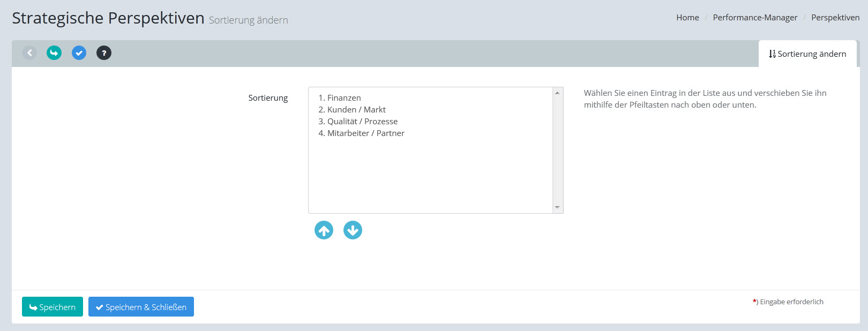Click Speichern & Schließen button
The height and width of the screenshot is (331, 868).
click(x=141, y=307)
